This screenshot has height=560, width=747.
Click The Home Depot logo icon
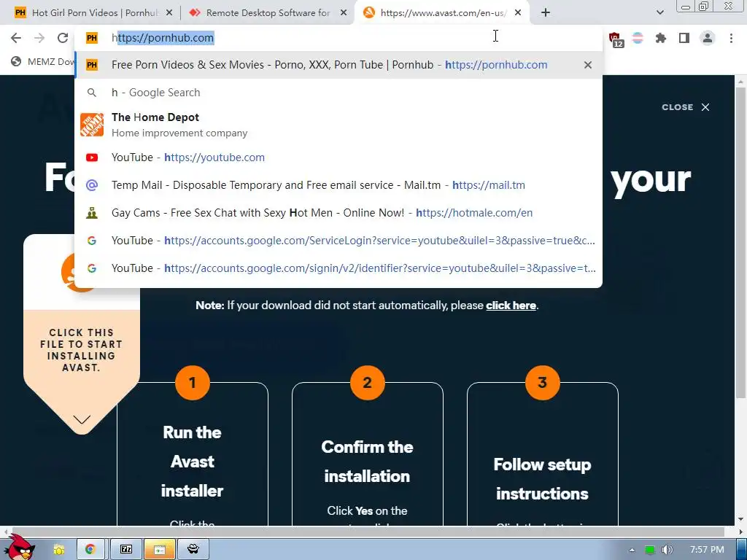click(92, 125)
